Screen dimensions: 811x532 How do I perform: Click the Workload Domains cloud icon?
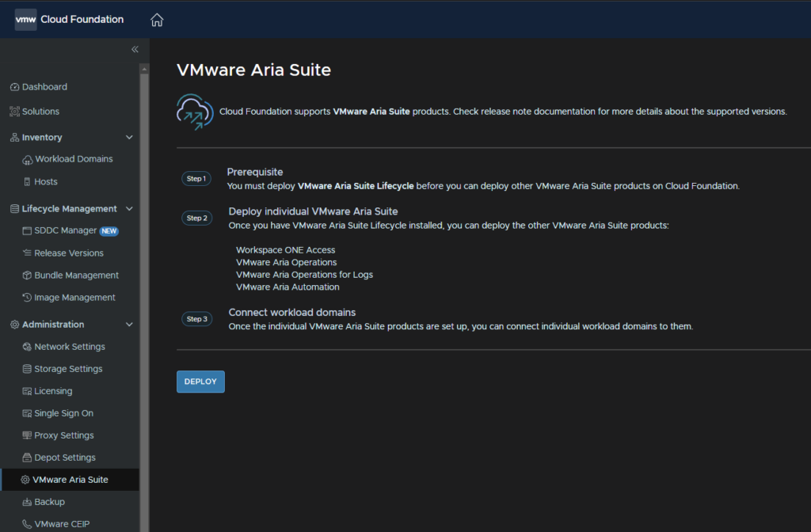click(x=28, y=160)
